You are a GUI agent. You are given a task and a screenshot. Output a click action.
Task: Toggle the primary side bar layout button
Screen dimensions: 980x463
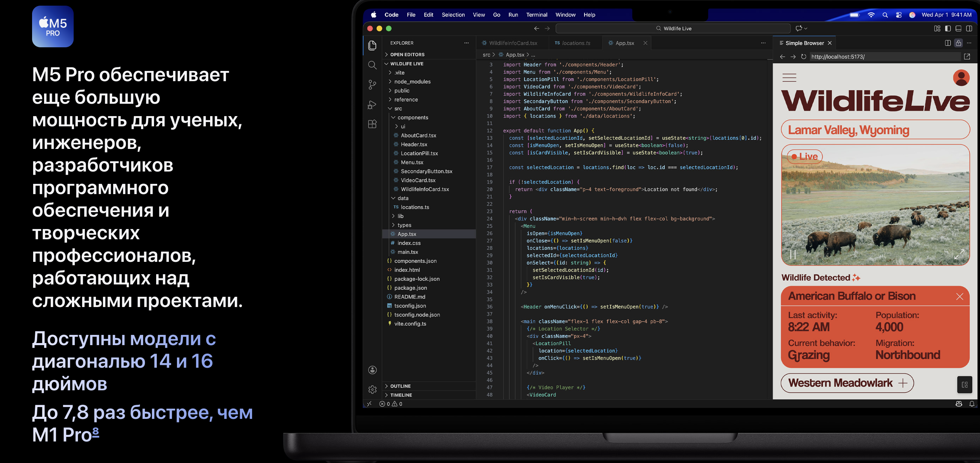(x=948, y=29)
